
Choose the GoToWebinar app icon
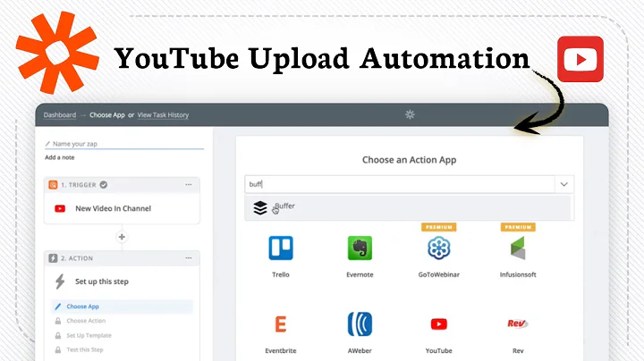(438, 248)
